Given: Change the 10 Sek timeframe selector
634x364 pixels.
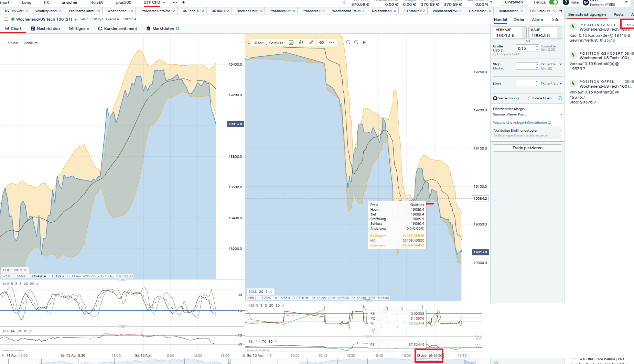Looking at the screenshot, I should click(258, 43).
